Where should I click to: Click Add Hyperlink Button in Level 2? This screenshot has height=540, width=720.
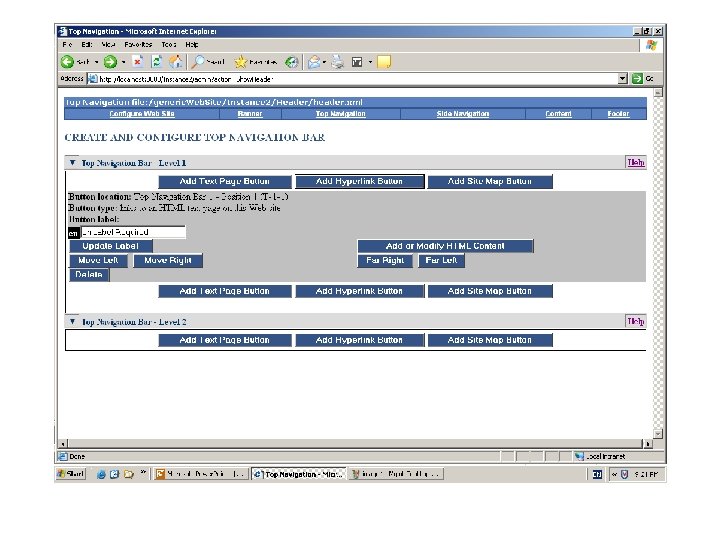pyautogui.click(x=359, y=340)
